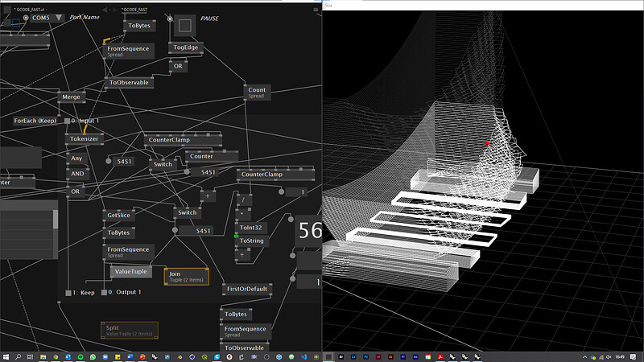The height and width of the screenshot is (362, 644).
Task: Select the Tokenizer node
Action: 85,138
